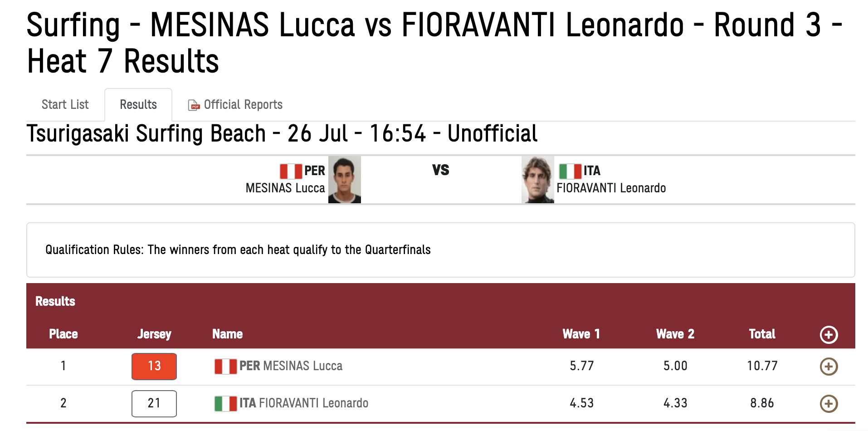Expand FIORAVANTI Leonardo wave details
Screen dimensions: 868x431
point(829,404)
